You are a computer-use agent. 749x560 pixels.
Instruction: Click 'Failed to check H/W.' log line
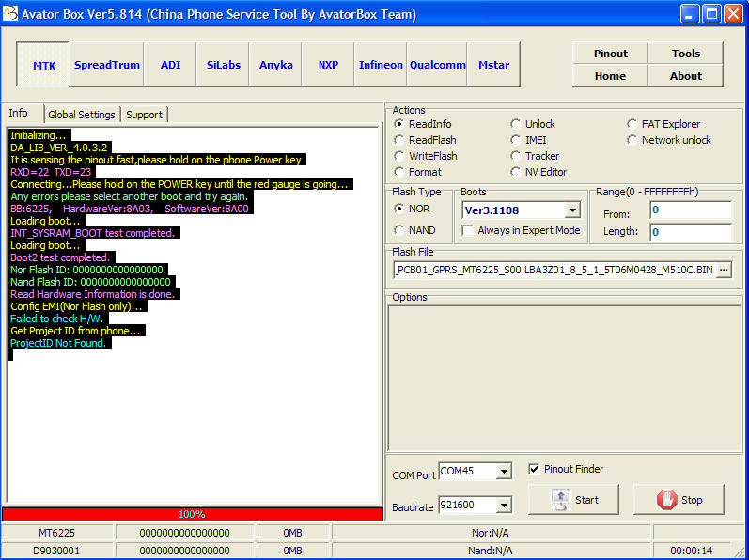[x=57, y=319]
